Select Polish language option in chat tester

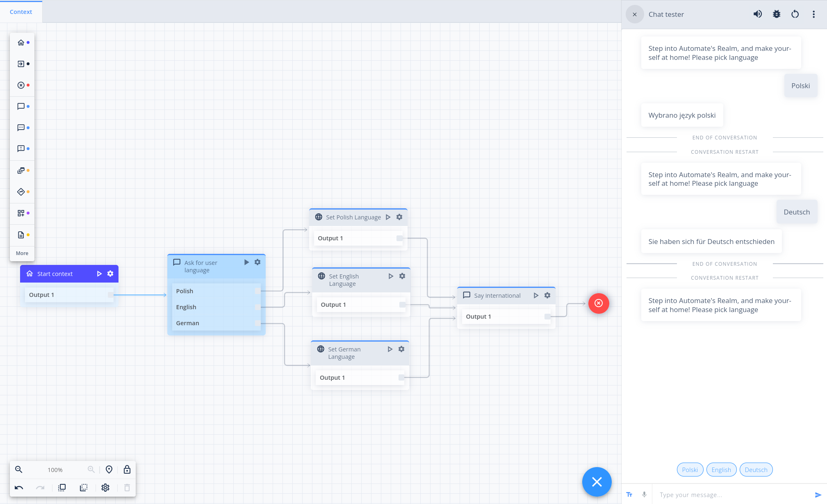click(689, 469)
